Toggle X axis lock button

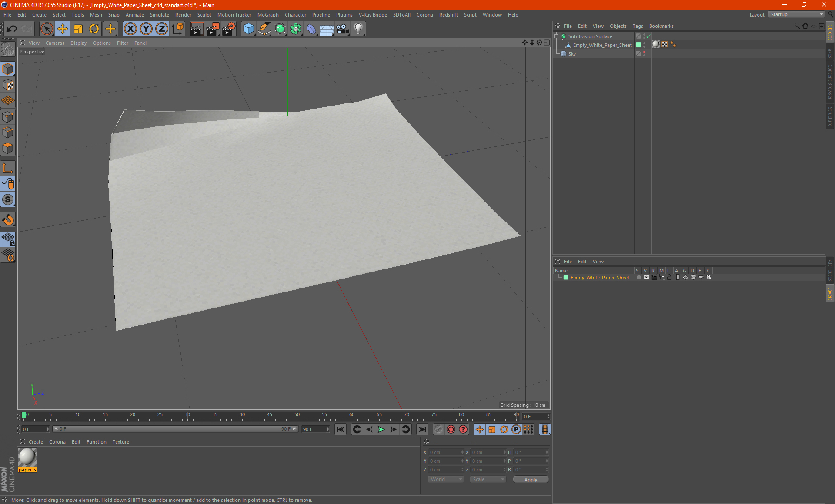[130, 29]
